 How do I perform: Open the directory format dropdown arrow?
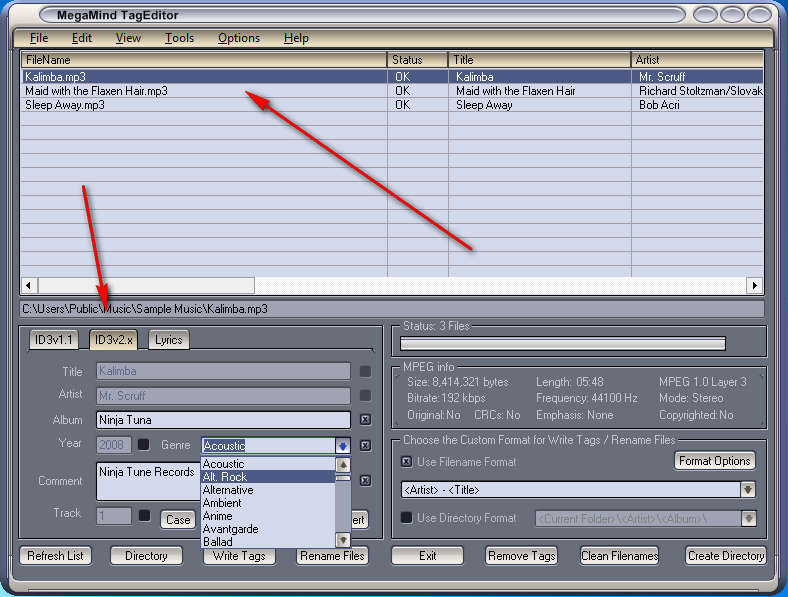[748, 518]
